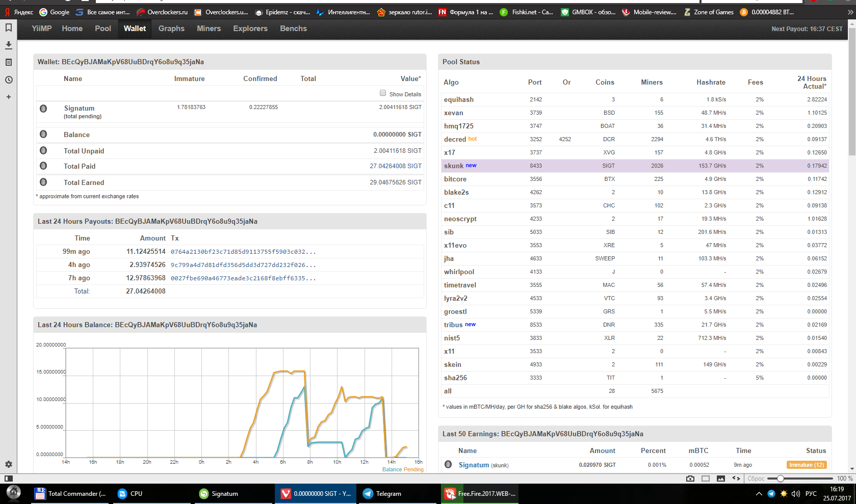856x504 pixels.
Task: Adjust the page zoom slider handle
Action: click(781, 479)
